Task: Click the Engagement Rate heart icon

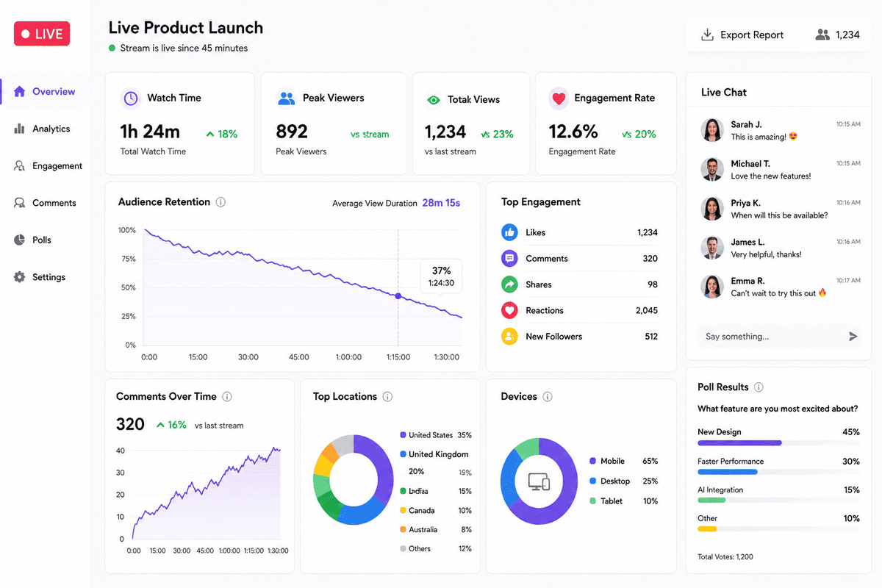Action: (559, 98)
